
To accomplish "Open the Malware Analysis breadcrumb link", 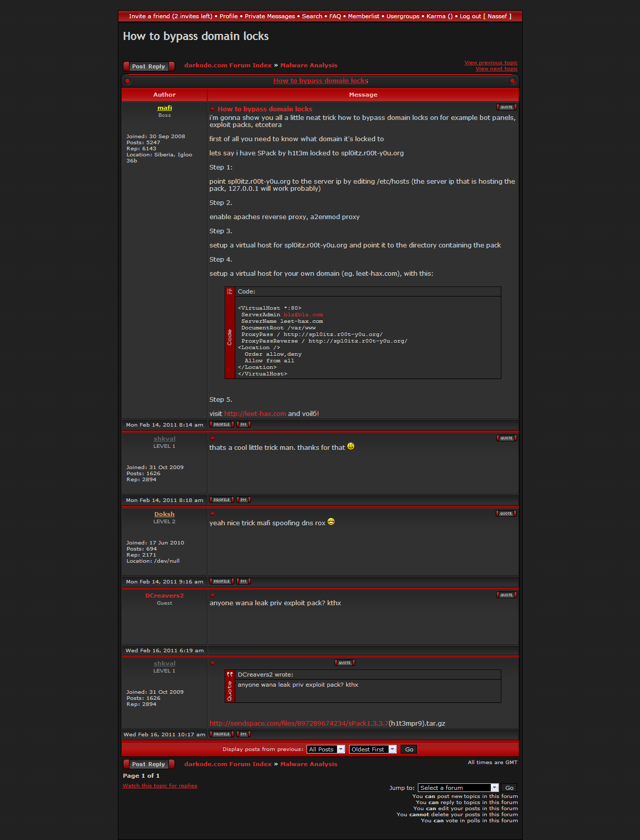I will pyautogui.click(x=309, y=65).
